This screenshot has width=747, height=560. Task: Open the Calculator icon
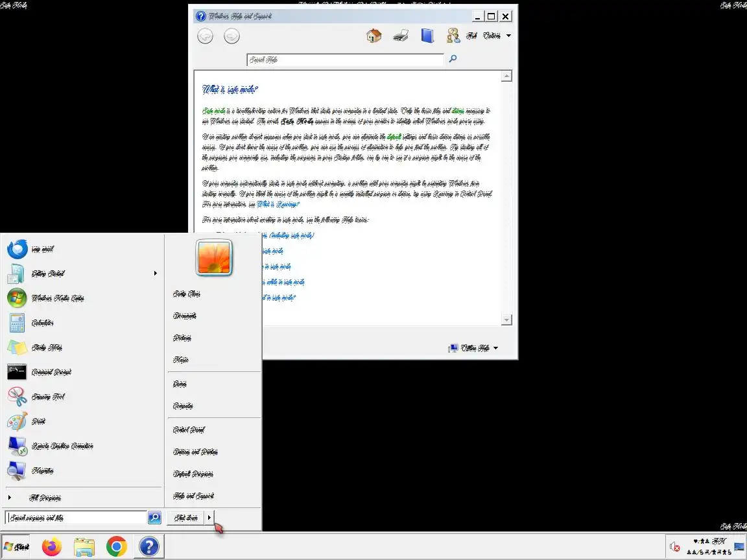[17, 323]
